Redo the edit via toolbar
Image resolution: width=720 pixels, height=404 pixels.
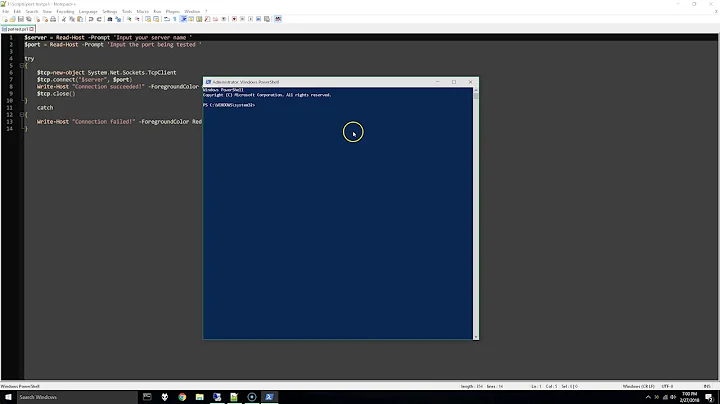[99, 19]
